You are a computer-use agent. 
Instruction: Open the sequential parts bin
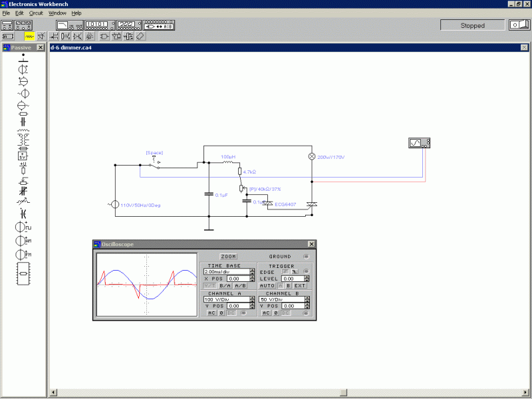[x=128, y=36]
